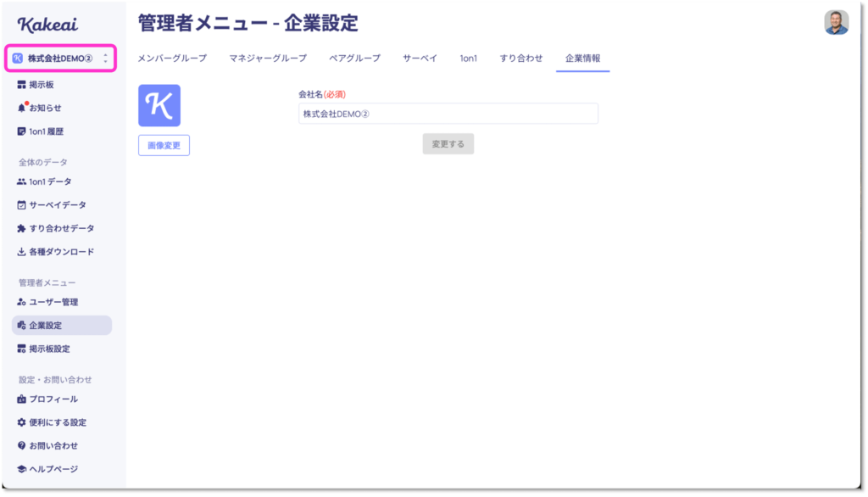Click the 便利にする設定 gear icon
The height and width of the screenshot is (497, 868).
point(21,422)
